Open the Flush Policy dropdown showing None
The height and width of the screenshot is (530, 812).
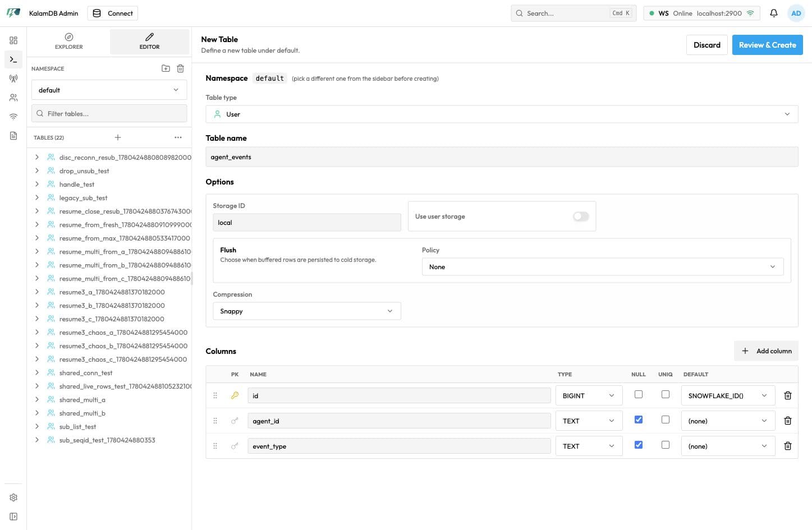coord(603,267)
